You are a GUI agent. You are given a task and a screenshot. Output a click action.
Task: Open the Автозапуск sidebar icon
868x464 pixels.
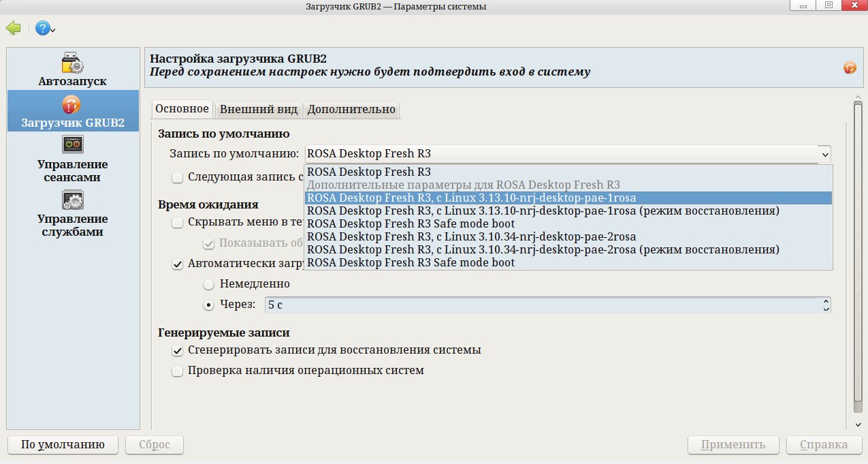72,63
